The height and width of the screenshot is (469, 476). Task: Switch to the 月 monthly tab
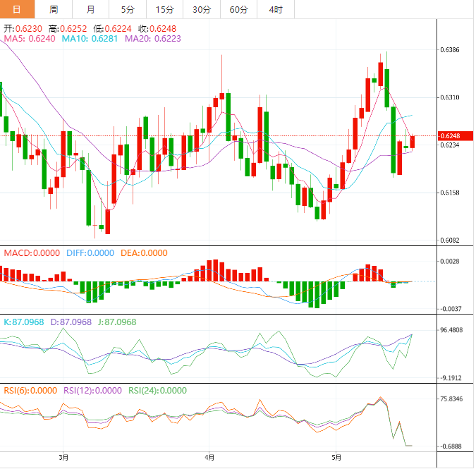pyautogui.click(x=90, y=9)
